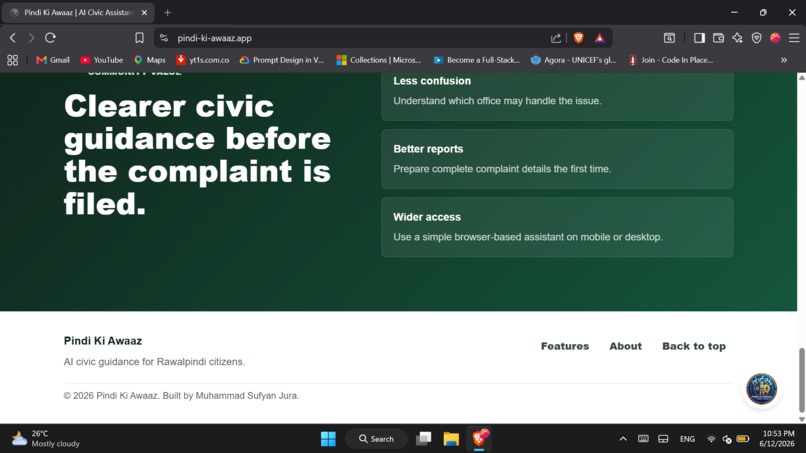
Task: Go back with the browser back arrow
Action: tap(13, 38)
